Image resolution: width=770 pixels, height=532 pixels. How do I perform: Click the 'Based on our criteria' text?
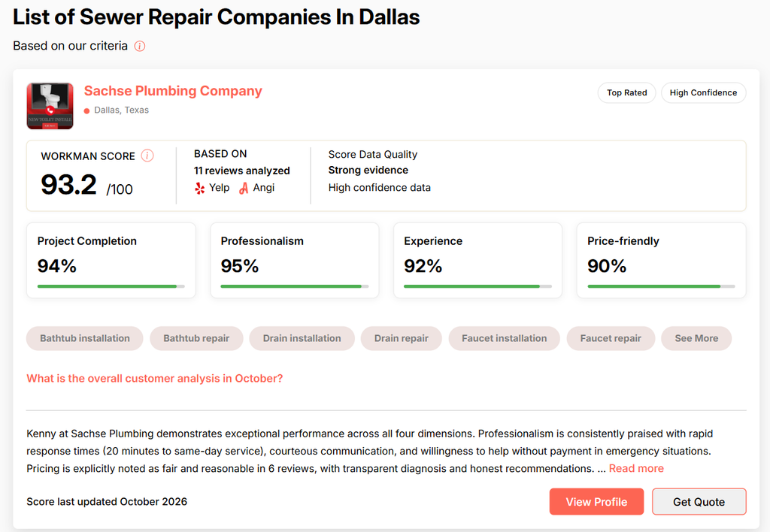pyautogui.click(x=70, y=46)
